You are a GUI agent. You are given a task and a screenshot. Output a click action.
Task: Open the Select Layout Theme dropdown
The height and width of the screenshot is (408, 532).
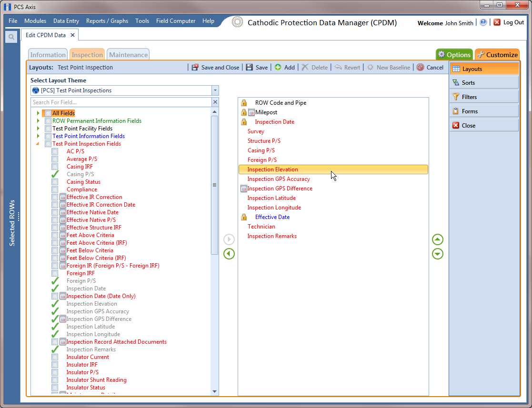pos(215,90)
